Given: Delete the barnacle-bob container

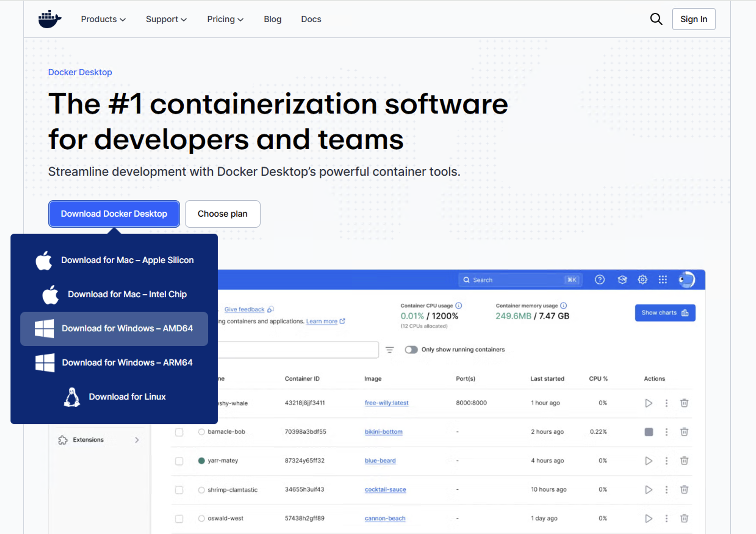Looking at the screenshot, I should coord(684,432).
